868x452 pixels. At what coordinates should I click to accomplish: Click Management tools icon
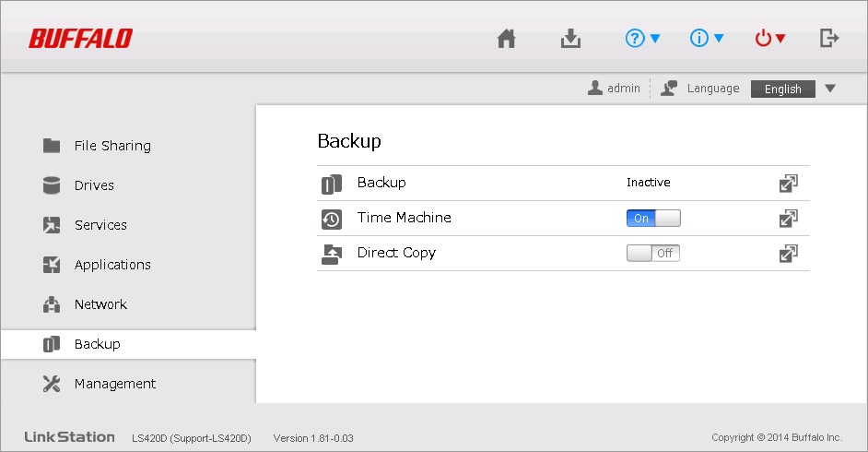point(52,384)
